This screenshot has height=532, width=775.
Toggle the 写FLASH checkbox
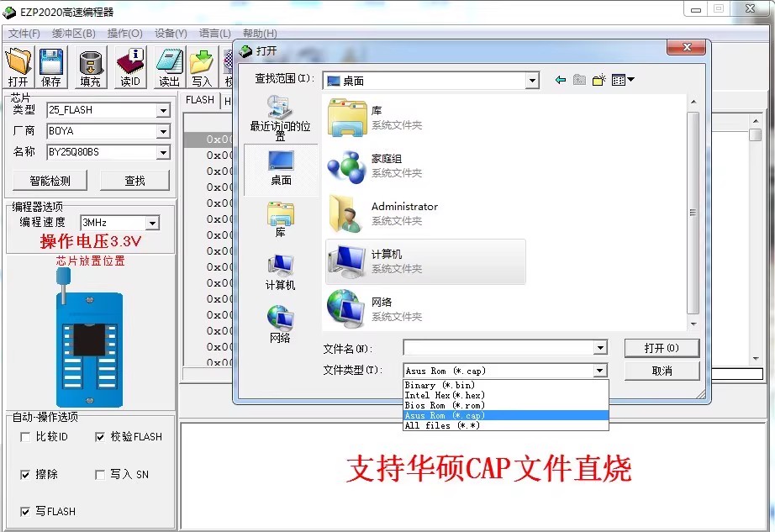click(25, 512)
